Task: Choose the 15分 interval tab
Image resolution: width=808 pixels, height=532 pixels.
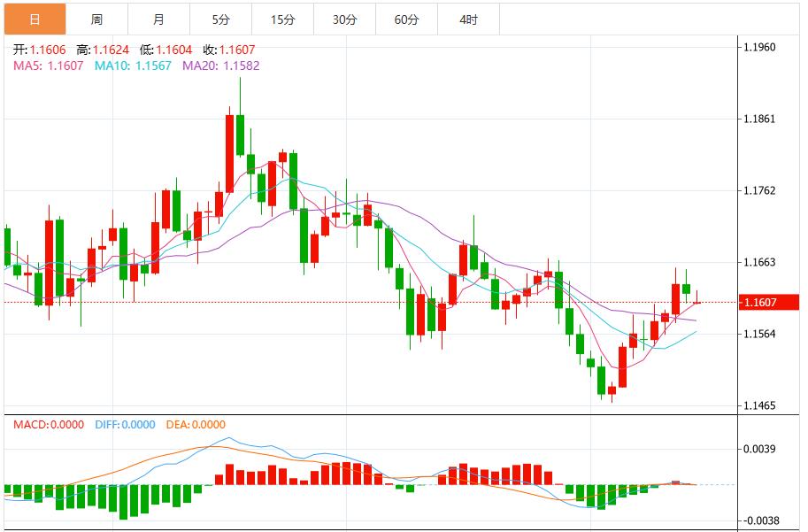Action: [282, 19]
